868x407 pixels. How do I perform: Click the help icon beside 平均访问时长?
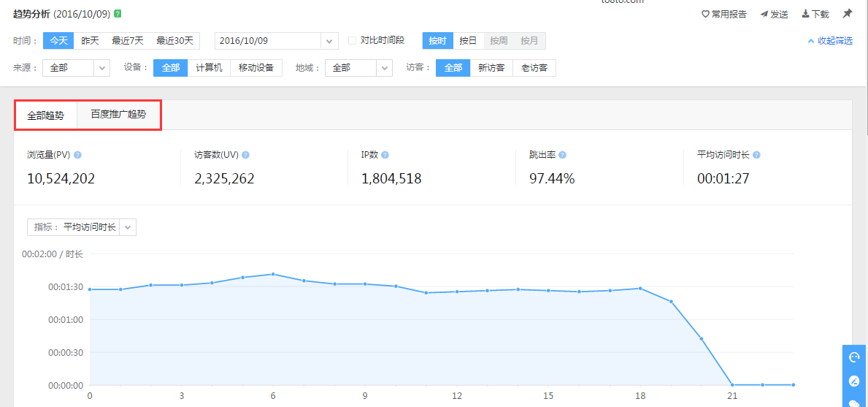[x=756, y=155]
